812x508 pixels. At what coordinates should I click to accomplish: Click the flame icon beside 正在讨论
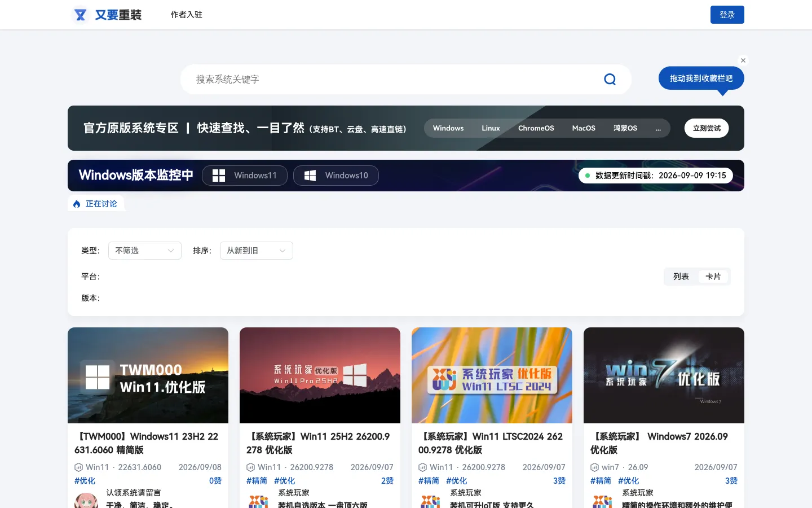(77, 204)
